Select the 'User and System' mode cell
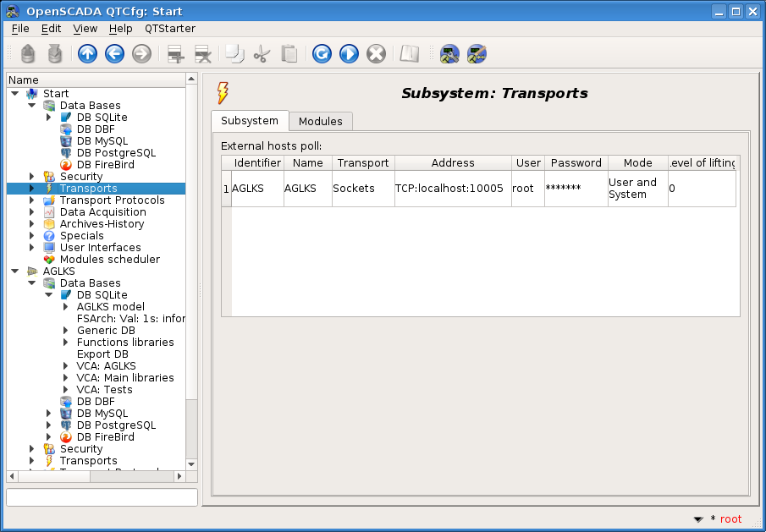766x532 pixels. point(637,189)
